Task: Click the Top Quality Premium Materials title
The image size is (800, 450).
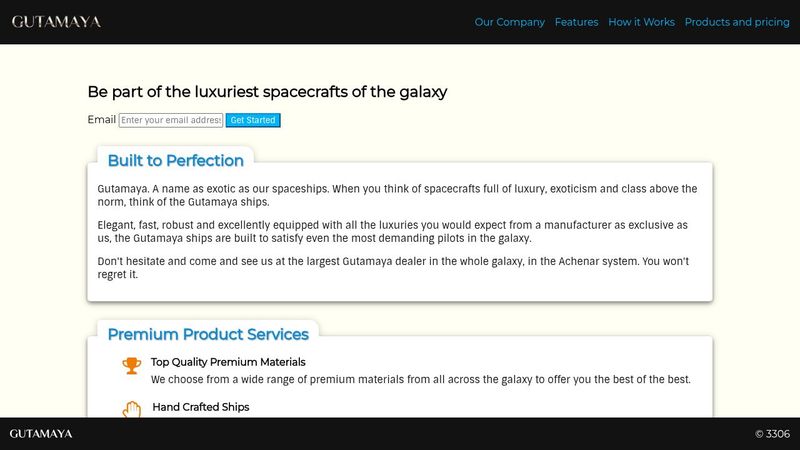Action: click(228, 362)
